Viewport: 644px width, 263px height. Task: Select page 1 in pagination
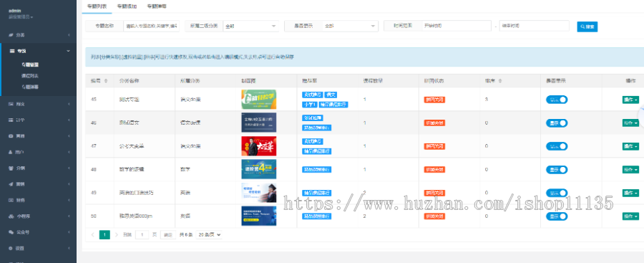click(104, 234)
